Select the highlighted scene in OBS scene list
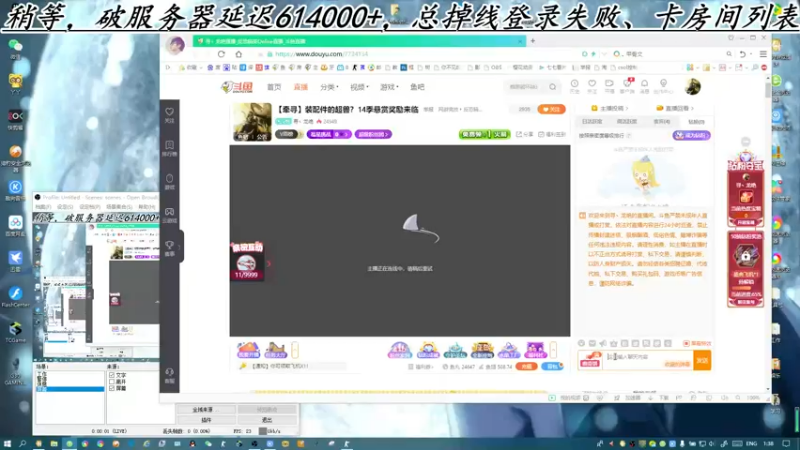 click(x=70, y=389)
